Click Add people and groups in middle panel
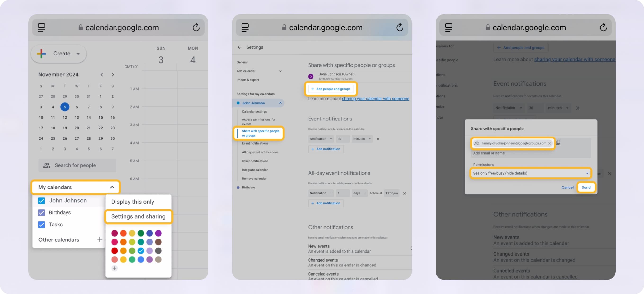Screen dimensions: 644x294 (331, 89)
